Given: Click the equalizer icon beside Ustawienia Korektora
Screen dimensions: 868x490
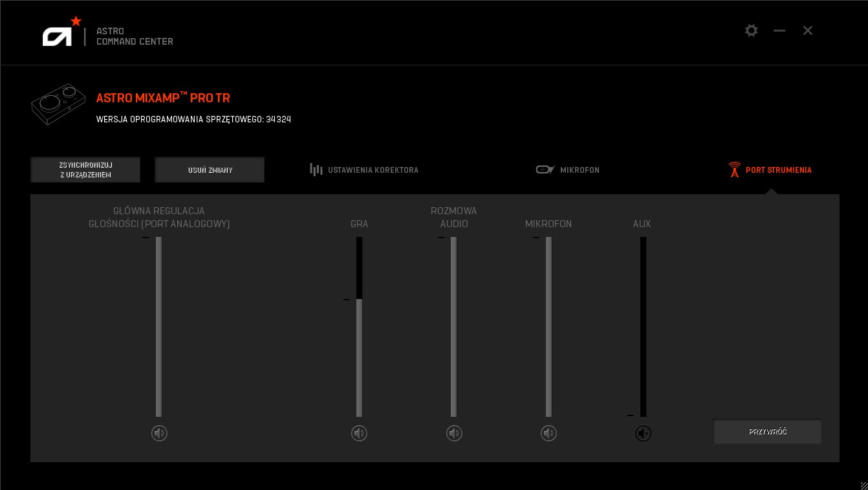Looking at the screenshot, I should point(316,170).
